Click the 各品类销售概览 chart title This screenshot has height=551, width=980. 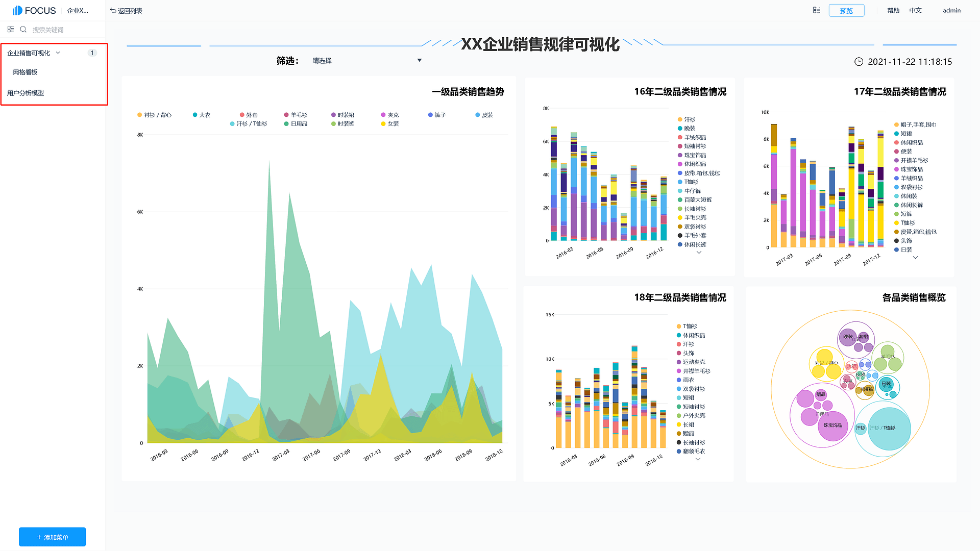click(x=914, y=297)
